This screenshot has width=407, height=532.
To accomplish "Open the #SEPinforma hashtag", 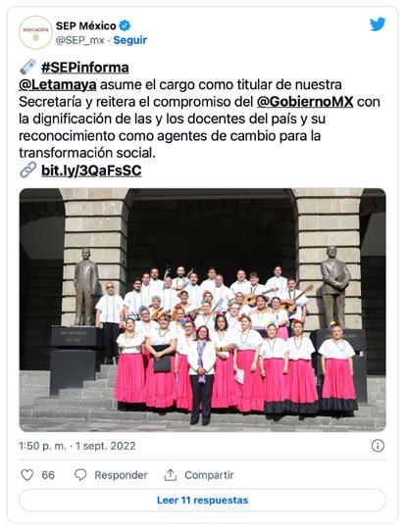I will tap(85, 68).
